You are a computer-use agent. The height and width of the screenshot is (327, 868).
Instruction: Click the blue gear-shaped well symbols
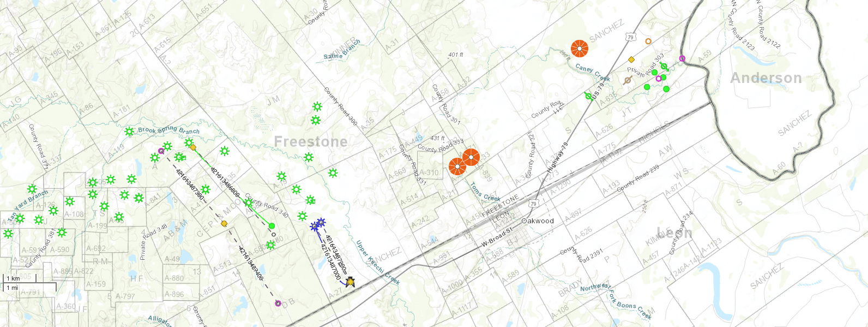[318, 224]
